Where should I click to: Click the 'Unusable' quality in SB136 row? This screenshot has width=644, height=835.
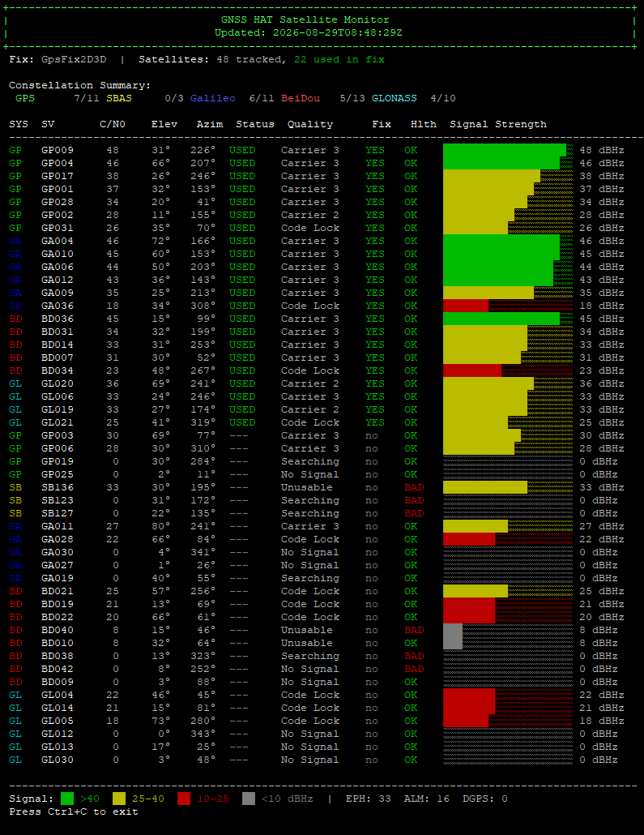click(307, 487)
